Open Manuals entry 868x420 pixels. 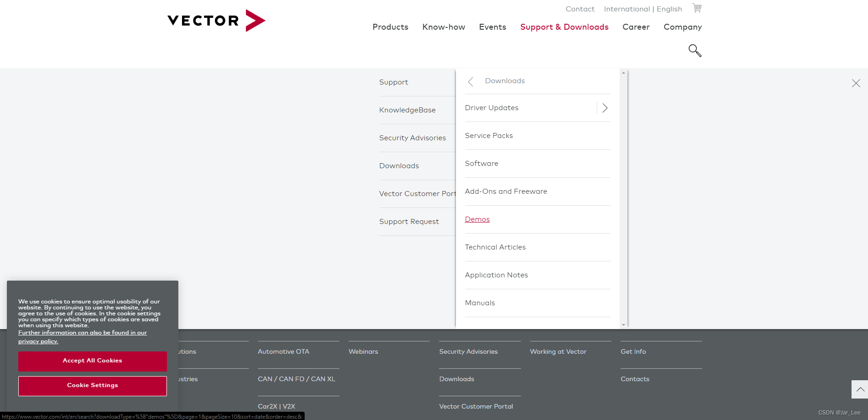(480, 303)
